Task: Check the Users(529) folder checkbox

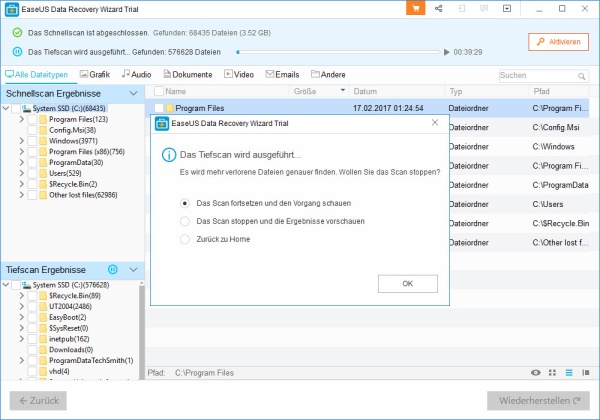Action: pos(32,173)
